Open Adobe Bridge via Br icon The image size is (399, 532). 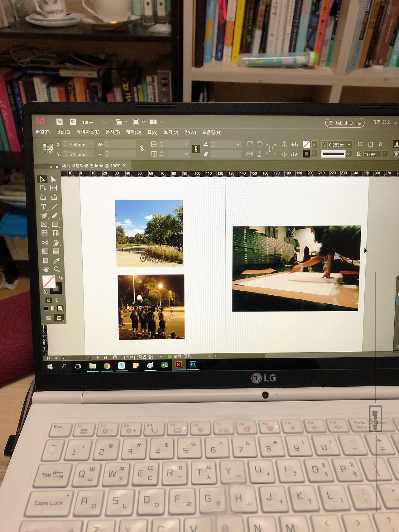(x=59, y=122)
